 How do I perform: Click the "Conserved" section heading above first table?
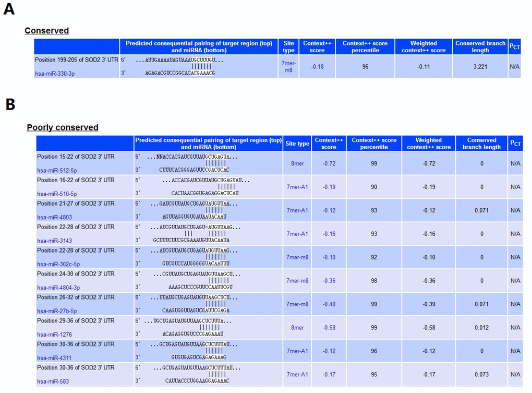[x=46, y=31]
